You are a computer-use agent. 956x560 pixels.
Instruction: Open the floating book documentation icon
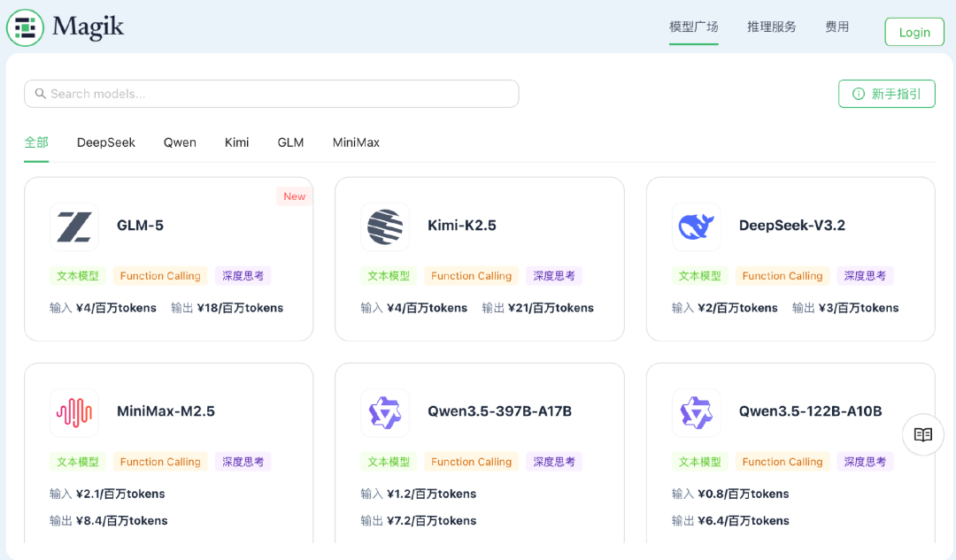click(923, 434)
